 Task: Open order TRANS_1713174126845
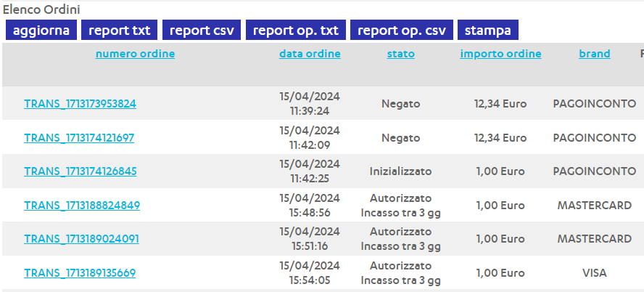coord(80,171)
